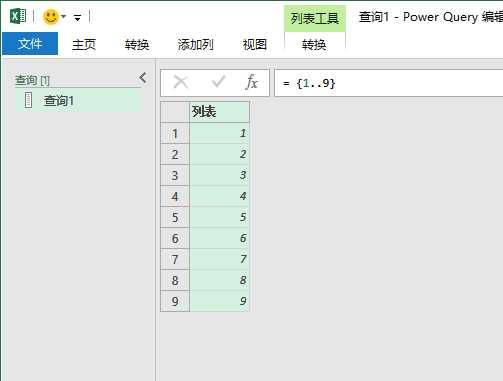Click list icon beside 查询1
Viewport: 503px width, 381px height.
click(x=28, y=100)
